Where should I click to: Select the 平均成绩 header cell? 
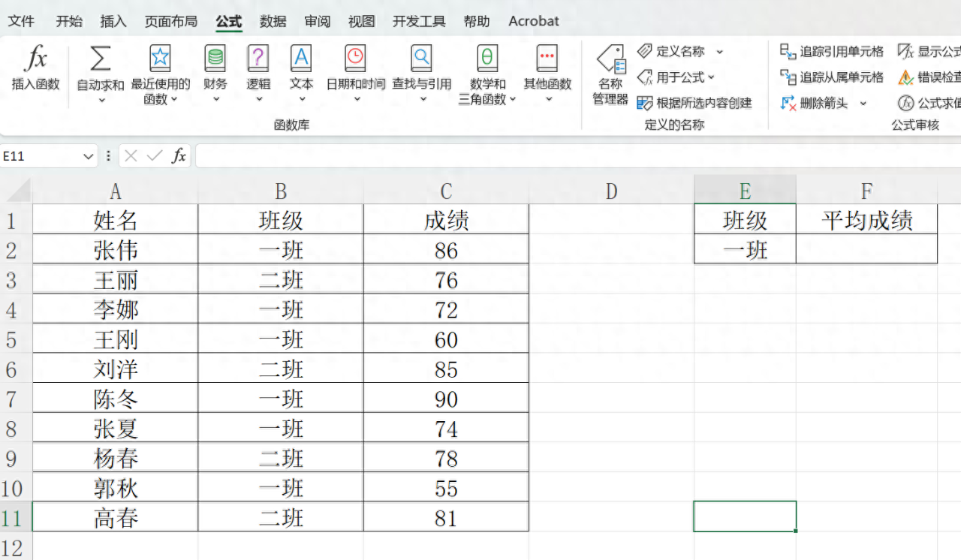tap(867, 220)
